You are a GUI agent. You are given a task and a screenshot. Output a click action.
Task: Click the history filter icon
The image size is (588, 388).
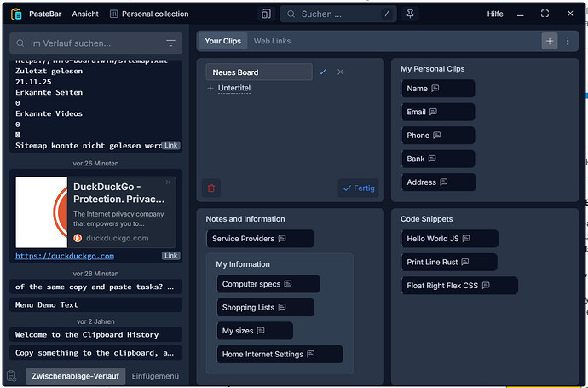[170, 43]
